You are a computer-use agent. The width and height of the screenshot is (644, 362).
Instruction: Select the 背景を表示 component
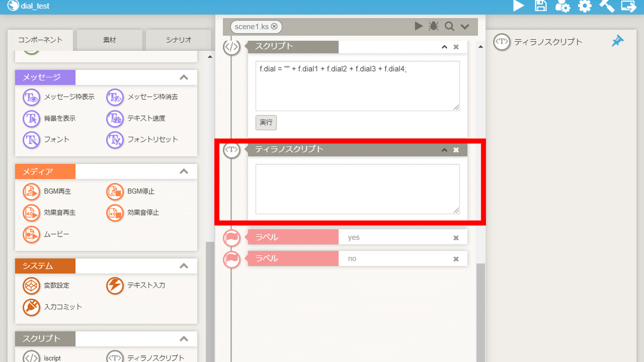pos(49,118)
